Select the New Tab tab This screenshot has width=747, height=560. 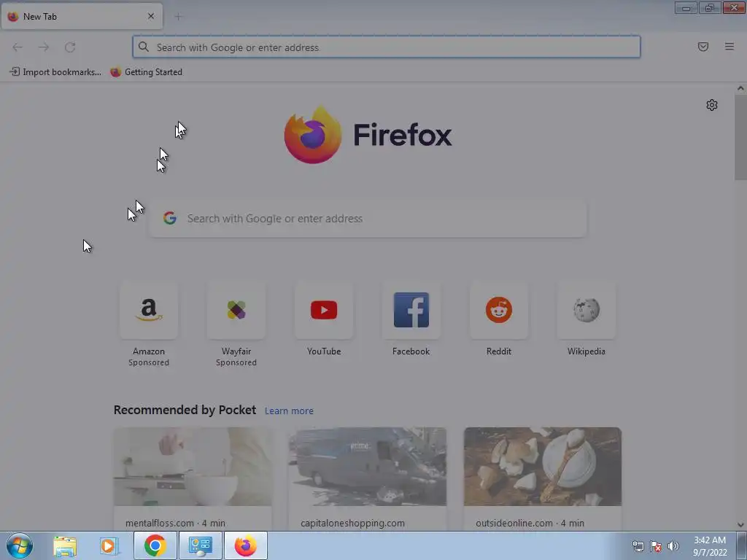[82, 16]
